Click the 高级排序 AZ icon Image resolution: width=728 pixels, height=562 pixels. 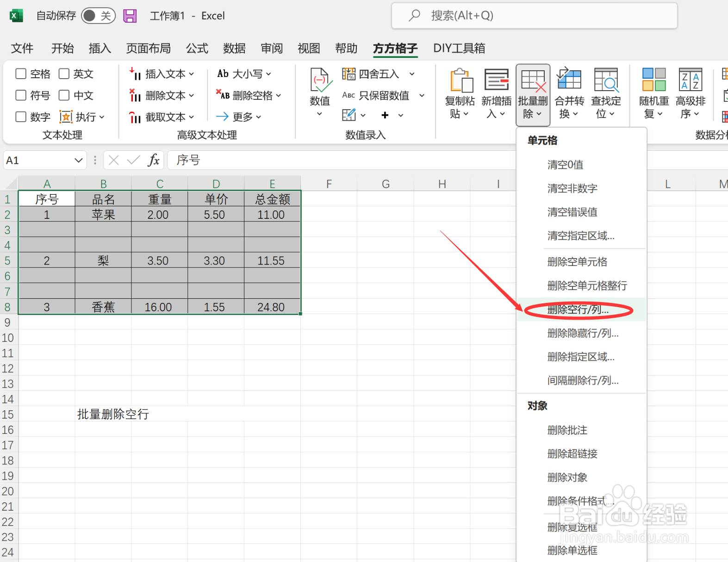691,80
